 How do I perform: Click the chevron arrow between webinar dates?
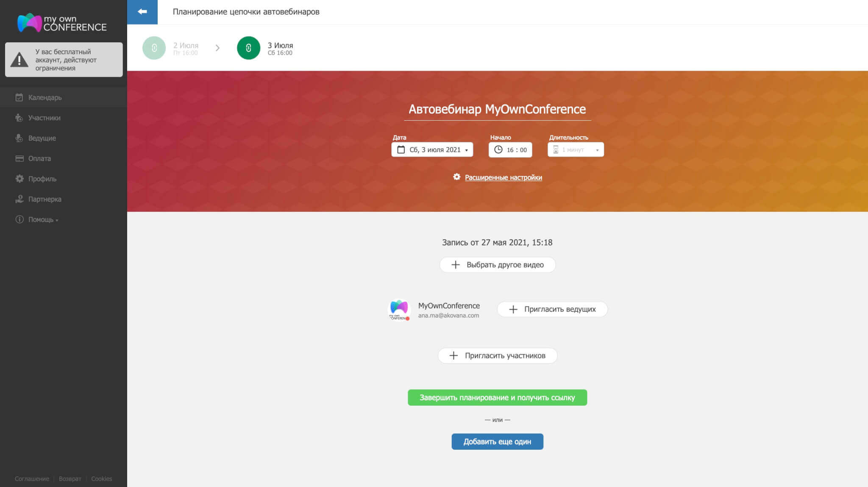point(217,48)
